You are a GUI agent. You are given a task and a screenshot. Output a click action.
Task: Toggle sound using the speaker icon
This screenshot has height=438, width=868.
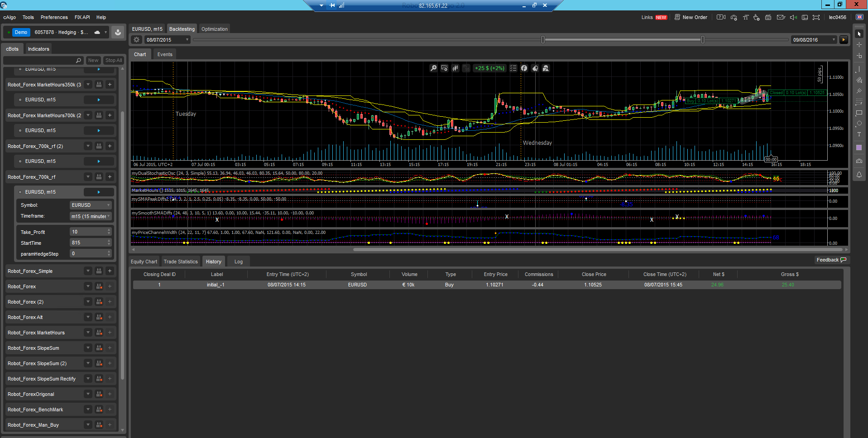[x=793, y=18]
